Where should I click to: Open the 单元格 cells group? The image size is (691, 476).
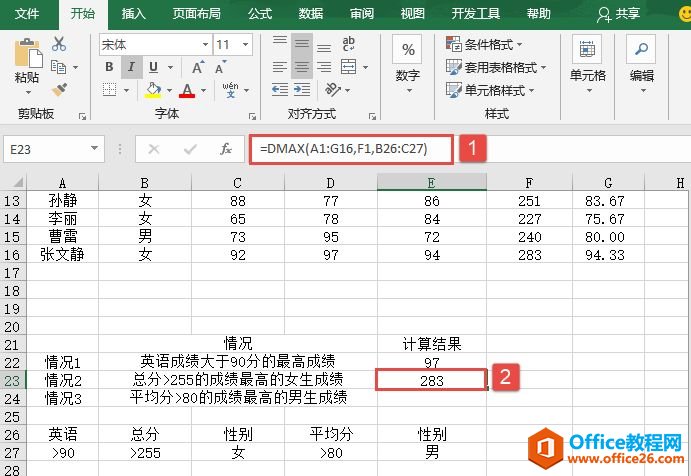coord(587,64)
